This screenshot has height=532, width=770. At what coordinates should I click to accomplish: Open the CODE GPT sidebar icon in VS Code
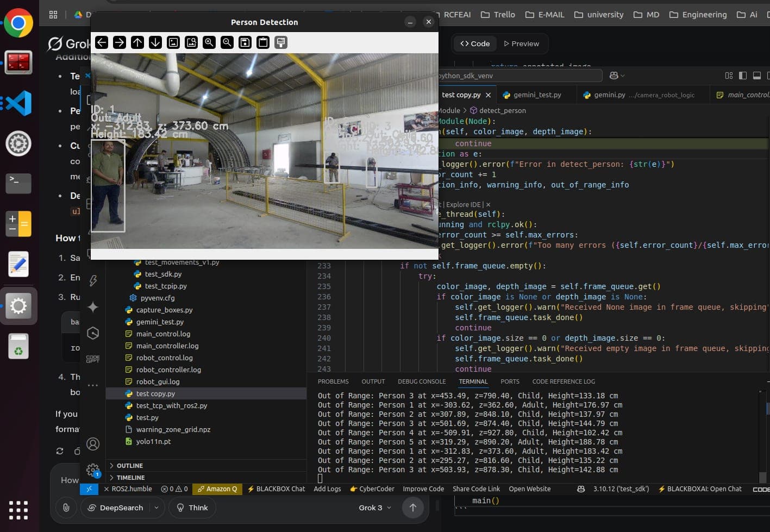[93, 359]
